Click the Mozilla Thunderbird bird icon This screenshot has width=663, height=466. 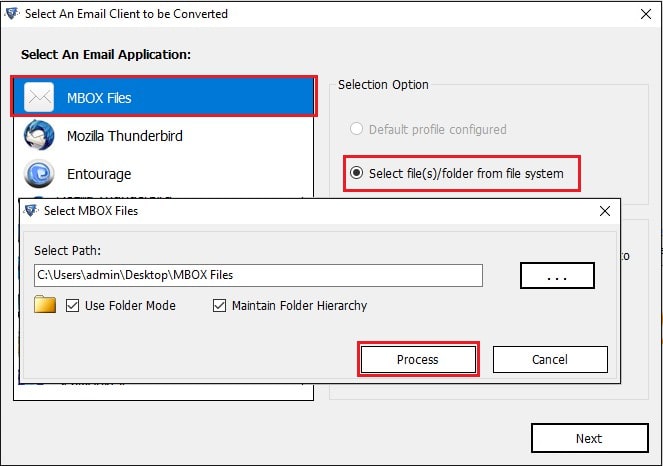38,135
